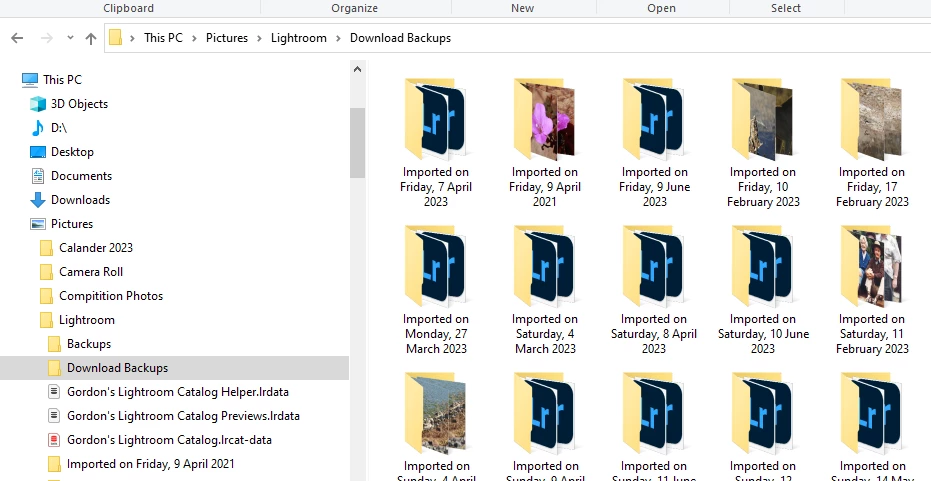931x481 pixels.
Task: Select folder Imported on Friday, 9 June 2023
Action: click(x=654, y=143)
